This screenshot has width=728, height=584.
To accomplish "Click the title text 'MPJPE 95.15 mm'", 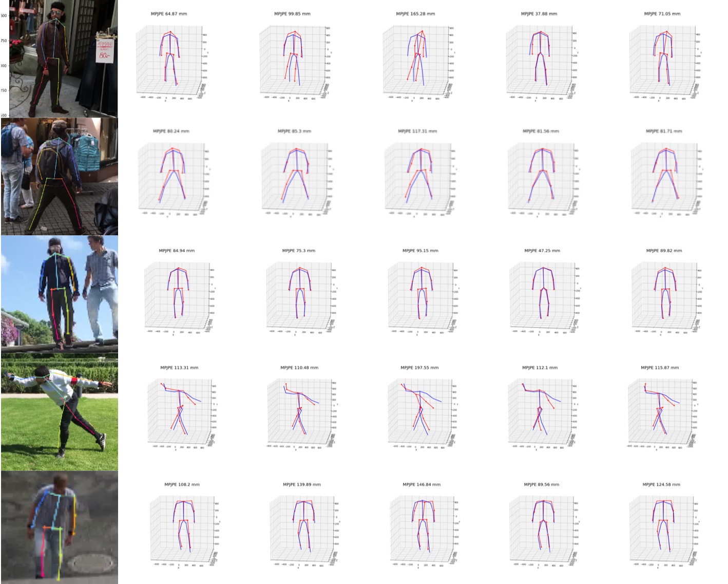I will tap(420, 251).
